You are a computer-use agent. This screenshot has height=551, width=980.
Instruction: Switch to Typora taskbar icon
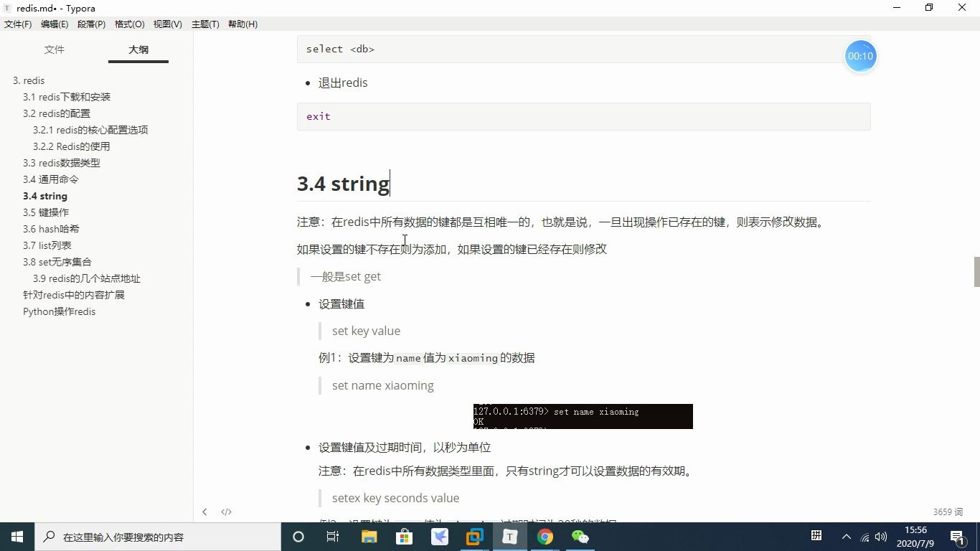click(509, 537)
